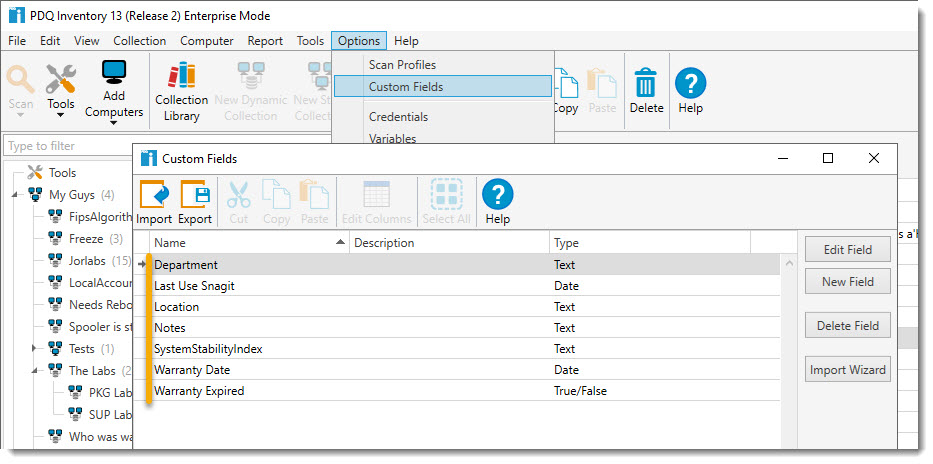
Task: Click New Dynamic Collection toolbar icon
Action: [x=251, y=76]
